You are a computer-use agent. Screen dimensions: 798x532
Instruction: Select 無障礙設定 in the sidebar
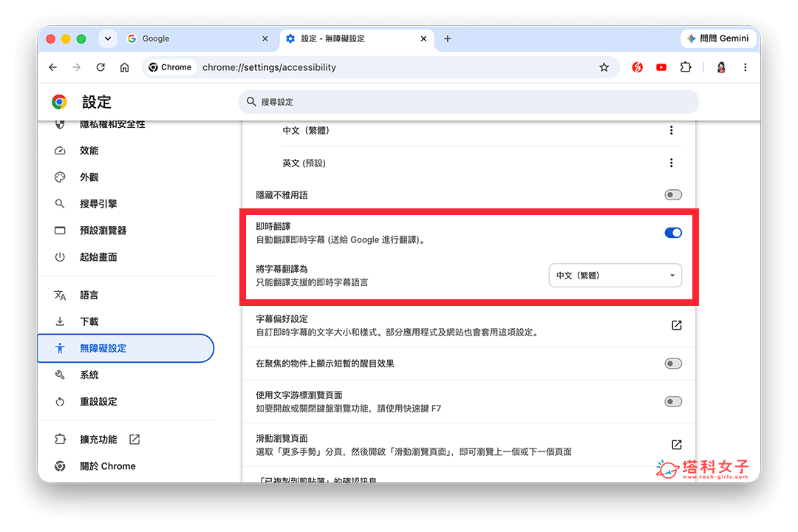click(x=126, y=348)
